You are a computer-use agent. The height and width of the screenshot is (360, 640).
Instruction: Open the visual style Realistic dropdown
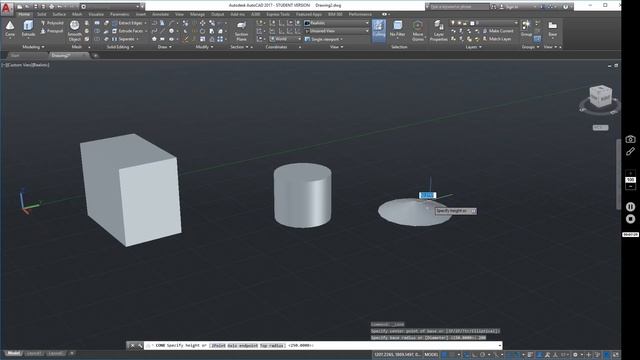point(337,23)
